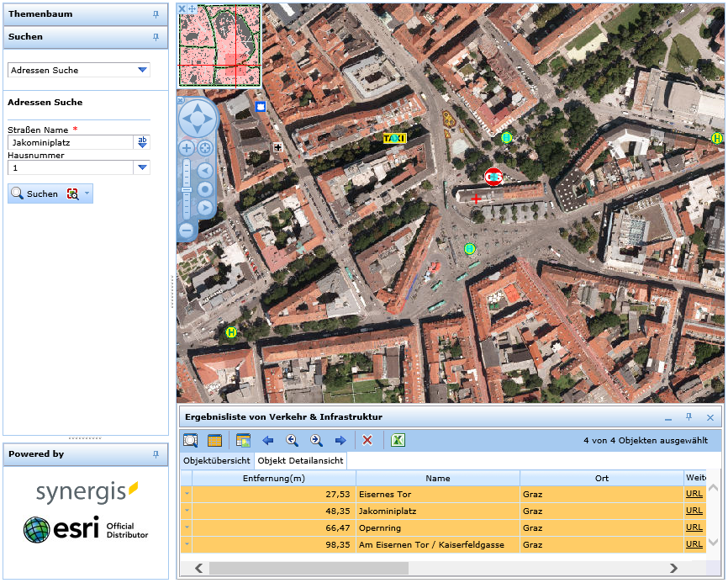728x583 pixels.
Task: Select the Objekt Detailansicht tab
Action: point(300,461)
